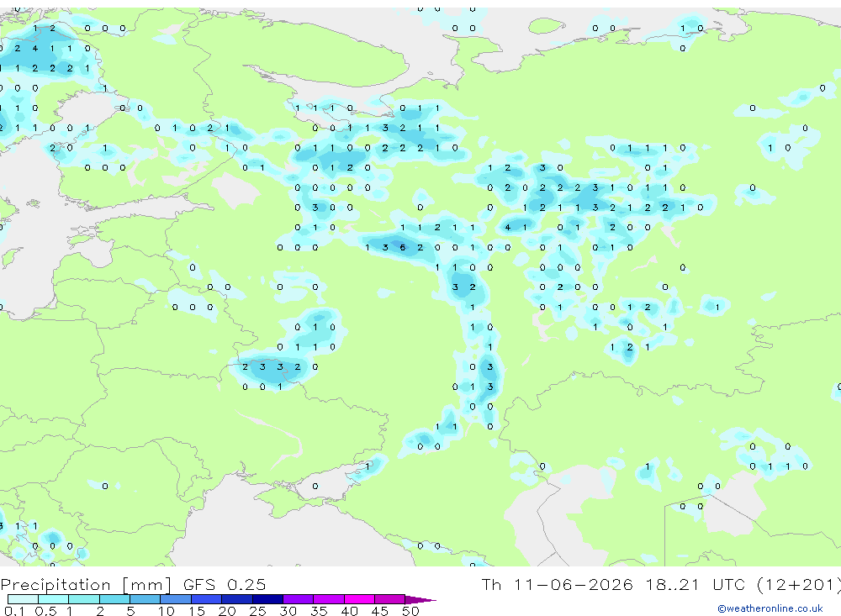Select the 2–5 mm sky-blue legend swatch
This screenshot has width=841, height=616.
pyautogui.click(x=114, y=599)
